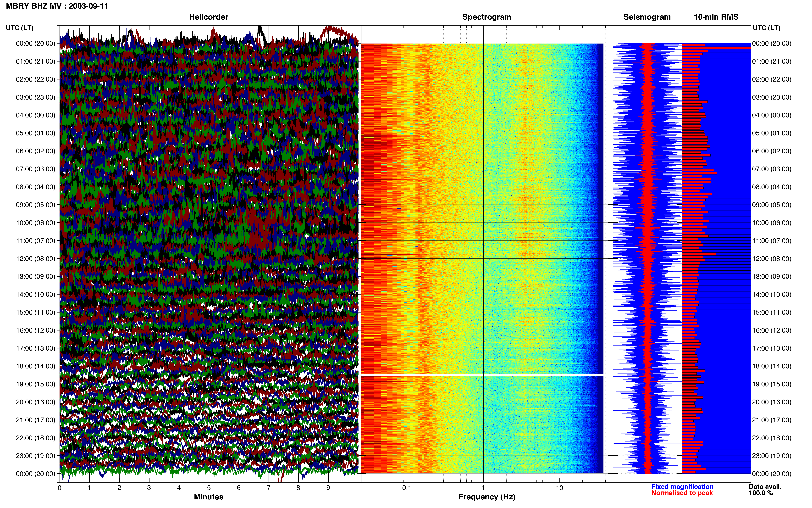Click the '0' tick on Minutes axis
Image resolution: width=812 pixels, height=508 pixels.
coord(59,488)
